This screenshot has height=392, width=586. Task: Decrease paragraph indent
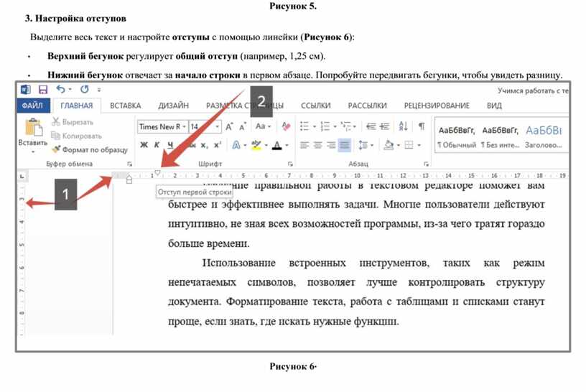point(371,126)
